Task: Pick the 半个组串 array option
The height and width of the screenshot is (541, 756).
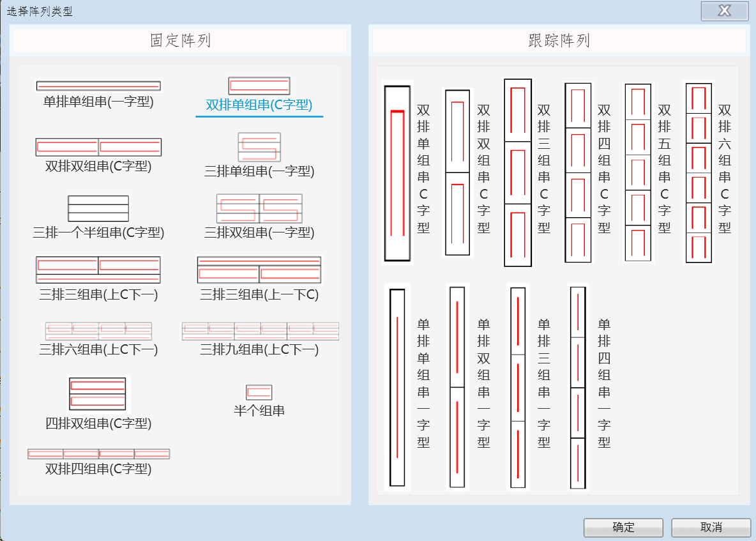Action: point(259,392)
